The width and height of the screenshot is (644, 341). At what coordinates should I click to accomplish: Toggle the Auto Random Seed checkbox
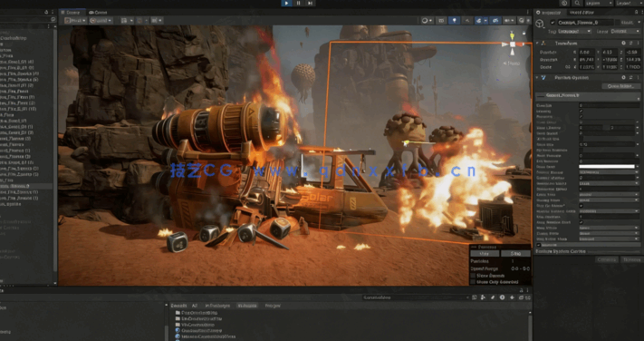581,222
